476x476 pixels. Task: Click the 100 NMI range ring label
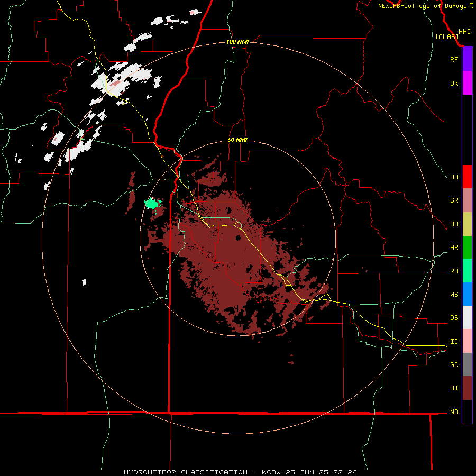pyautogui.click(x=237, y=42)
